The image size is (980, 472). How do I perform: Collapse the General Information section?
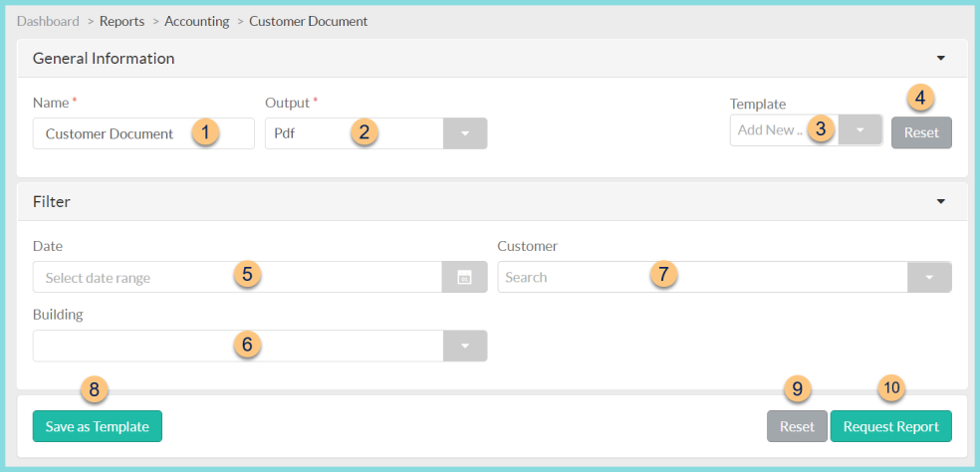point(940,58)
